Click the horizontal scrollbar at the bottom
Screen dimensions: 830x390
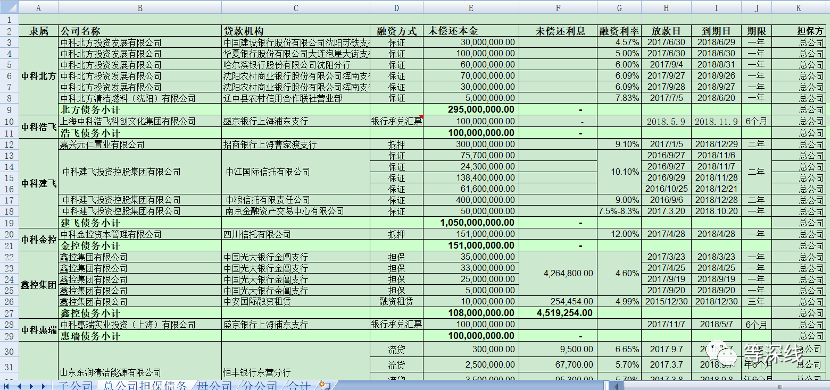coord(720,386)
